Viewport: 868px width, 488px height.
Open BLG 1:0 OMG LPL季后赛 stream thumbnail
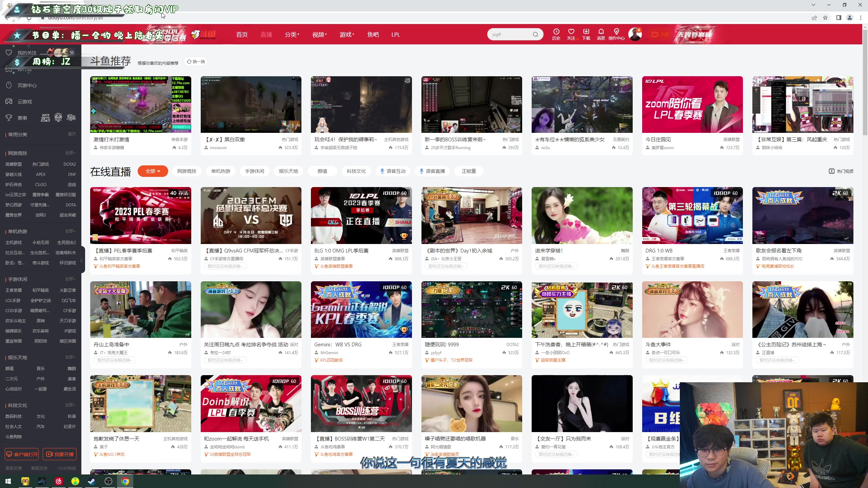[x=361, y=216]
